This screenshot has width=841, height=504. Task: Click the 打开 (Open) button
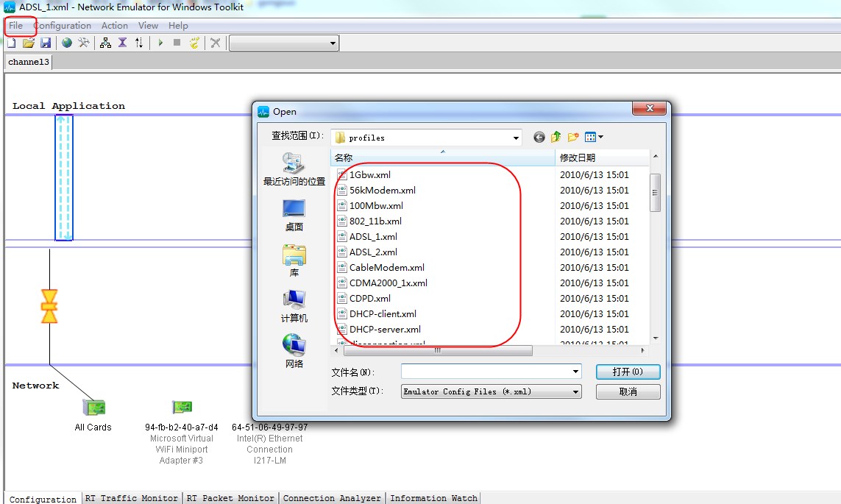(x=629, y=372)
